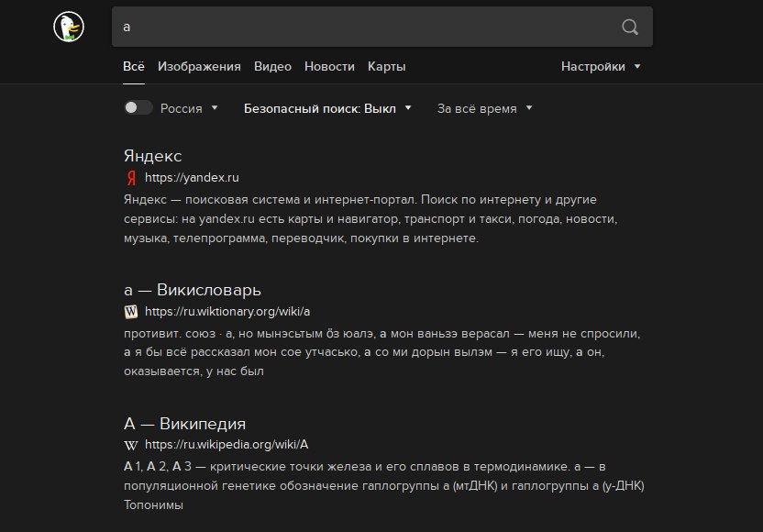The height and width of the screenshot is (532, 763).
Task: Open the а — Викисловарь result
Action: click(193, 290)
